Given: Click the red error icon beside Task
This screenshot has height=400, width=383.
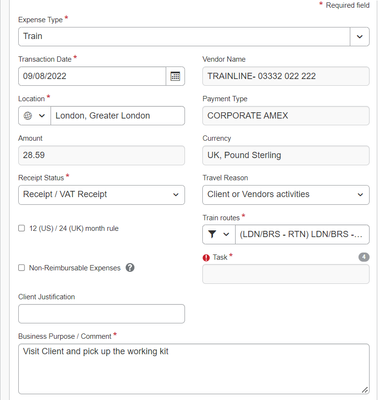Looking at the screenshot, I should (x=206, y=258).
